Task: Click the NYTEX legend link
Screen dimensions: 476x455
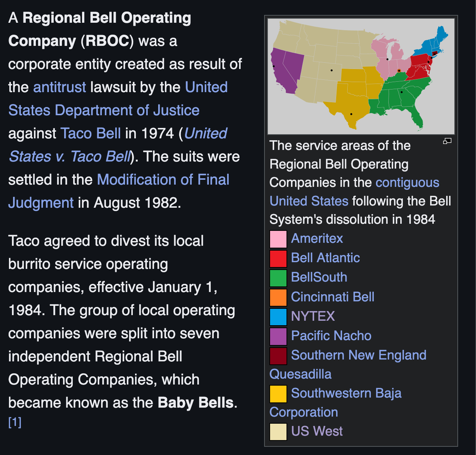Action: tap(313, 316)
